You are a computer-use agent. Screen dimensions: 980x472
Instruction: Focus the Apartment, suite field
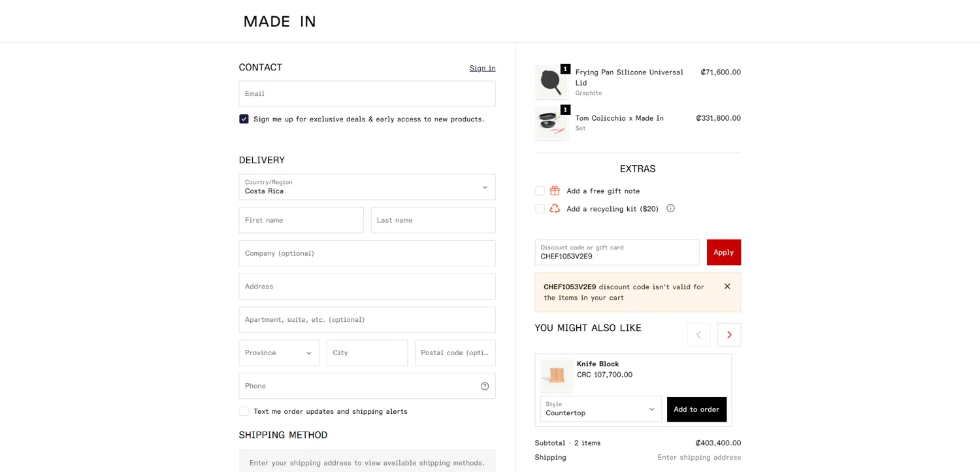tap(367, 320)
